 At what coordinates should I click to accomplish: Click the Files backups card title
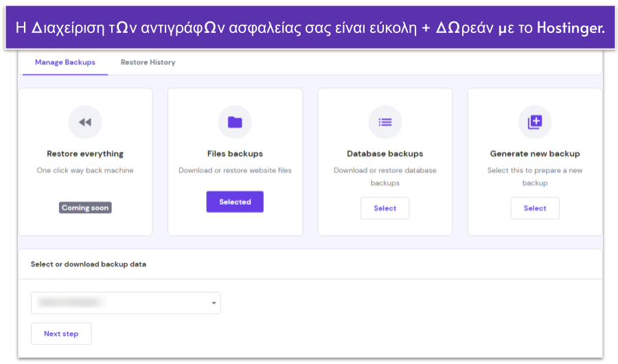[235, 154]
